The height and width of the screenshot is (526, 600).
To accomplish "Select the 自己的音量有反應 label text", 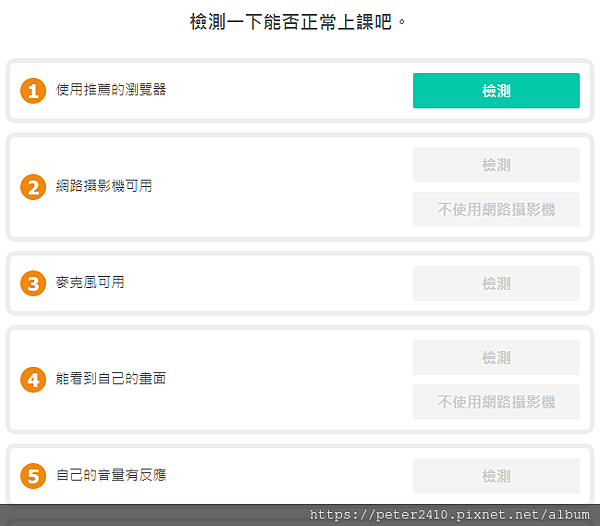I will coord(111,475).
